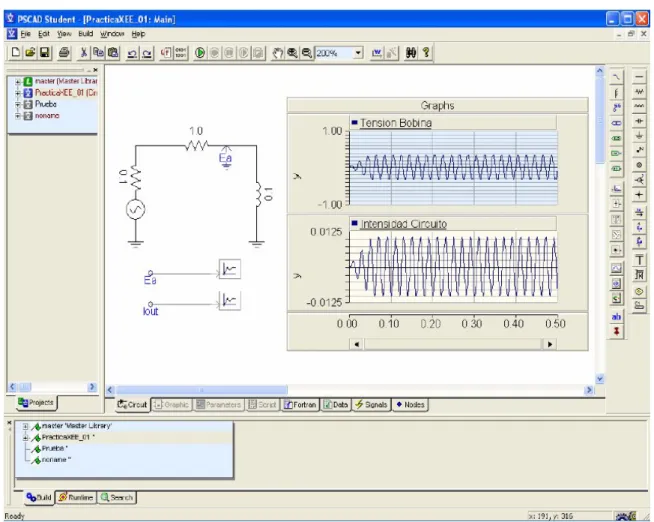The image size is (654, 522).
Task: Click the Run simulation green play icon
Action: [200, 53]
